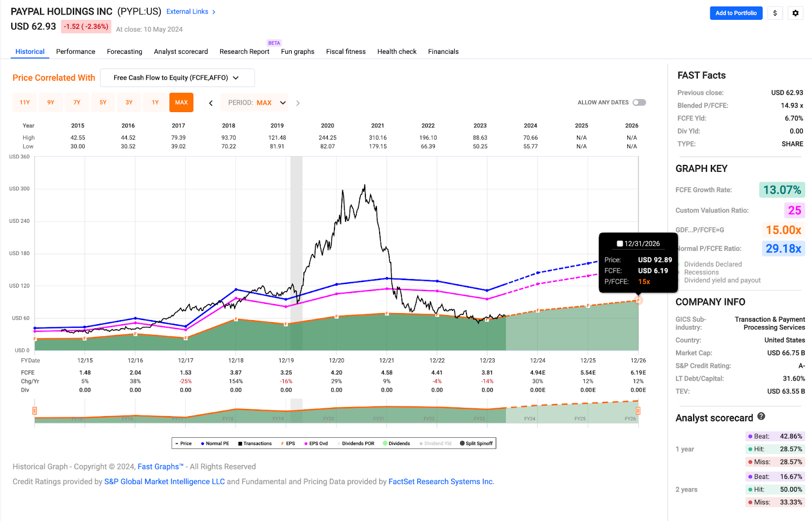
Task: Click Dividend yield and payout entry
Action: pyautogui.click(x=722, y=281)
